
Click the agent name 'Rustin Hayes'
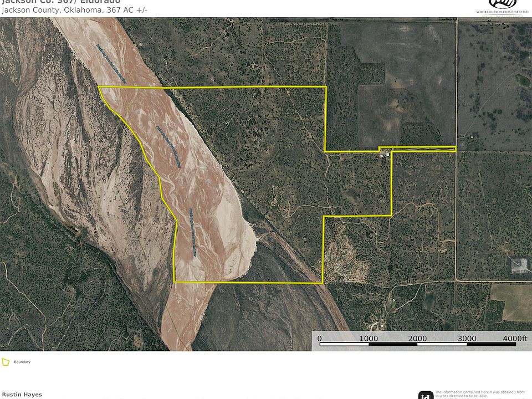point(22,395)
